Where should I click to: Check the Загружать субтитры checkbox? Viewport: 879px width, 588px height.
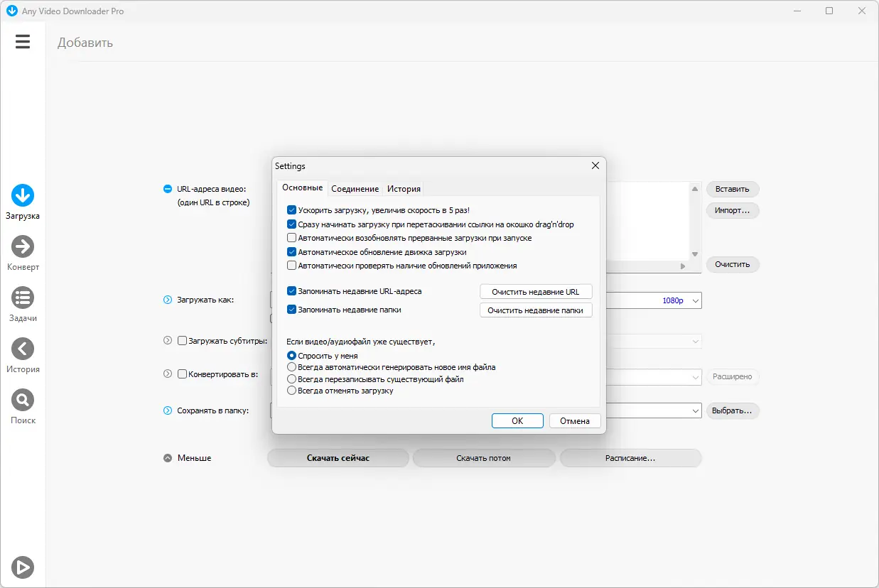pyautogui.click(x=182, y=341)
